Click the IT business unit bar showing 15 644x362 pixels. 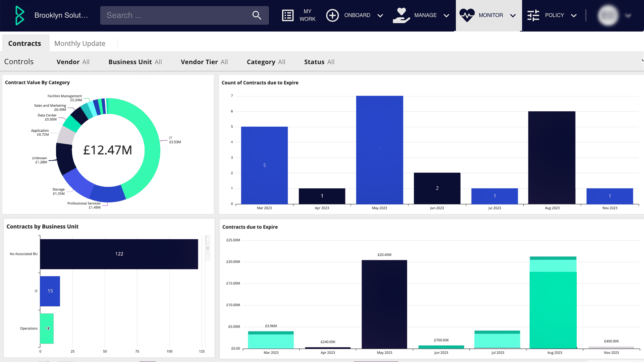tap(50, 291)
